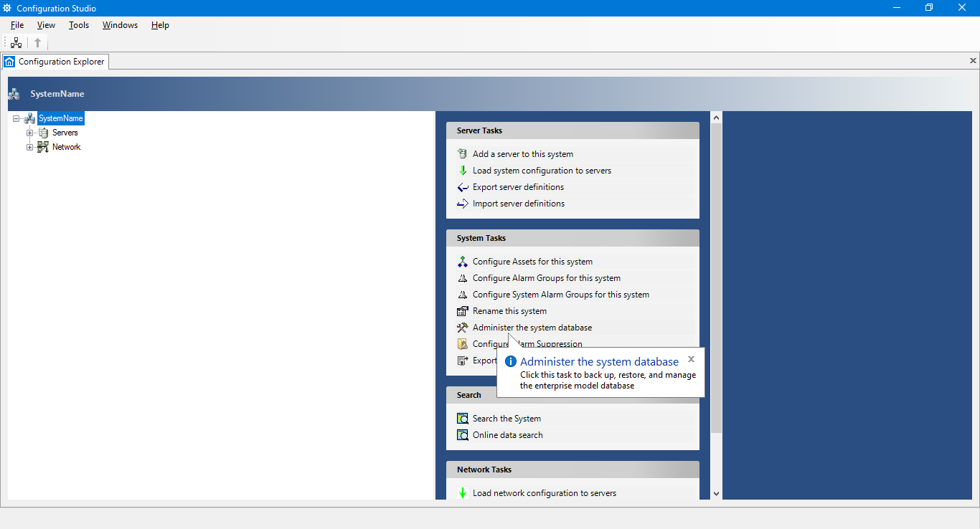Click the SystemName tree node icon

coord(29,118)
